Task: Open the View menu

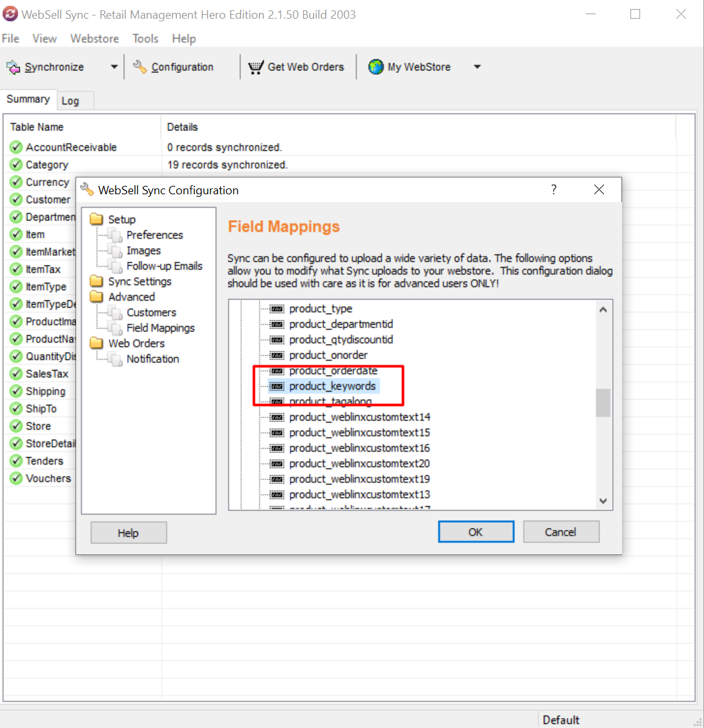Action: [45, 39]
